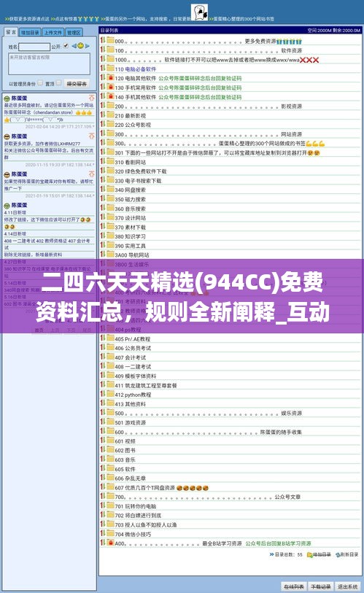
Task: Open the 409 模板字体资料 folder
Action: (136, 376)
